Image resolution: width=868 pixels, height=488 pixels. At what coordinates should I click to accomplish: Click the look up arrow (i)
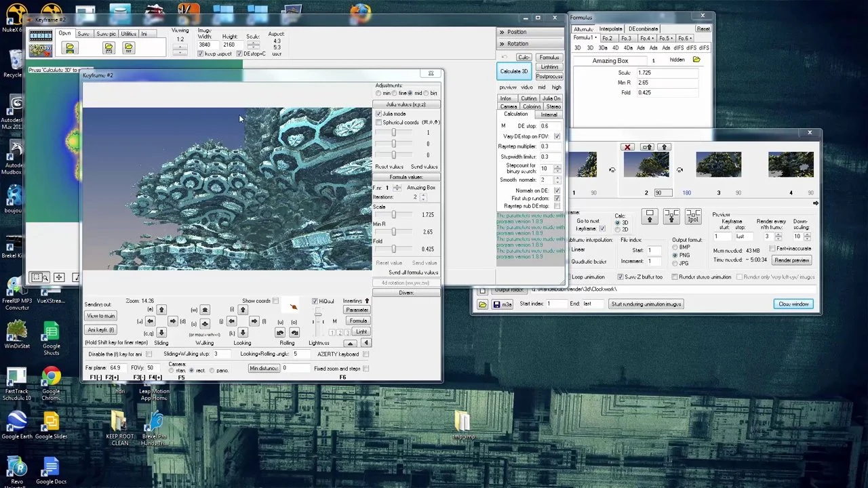[x=243, y=310]
